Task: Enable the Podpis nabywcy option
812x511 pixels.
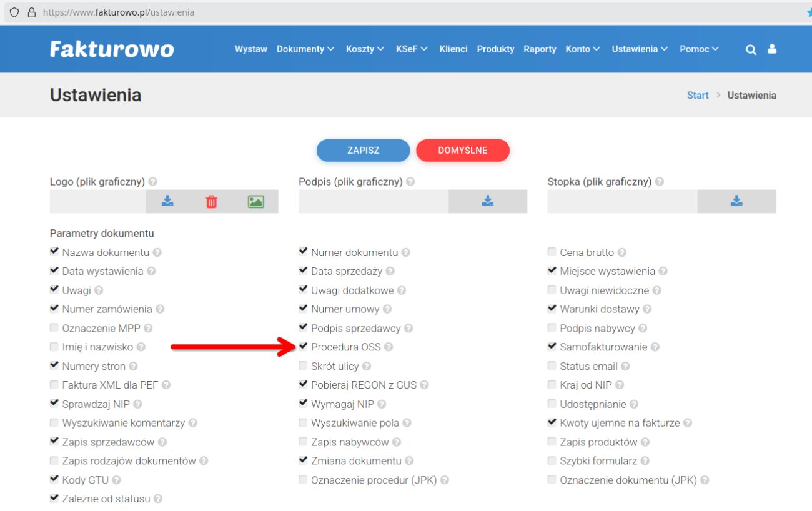Action: coord(552,327)
